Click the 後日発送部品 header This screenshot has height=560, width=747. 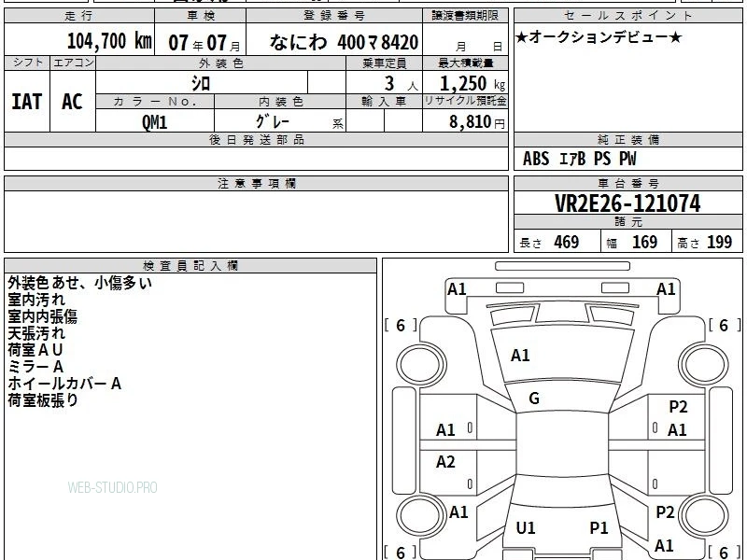[x=256, y=139]
